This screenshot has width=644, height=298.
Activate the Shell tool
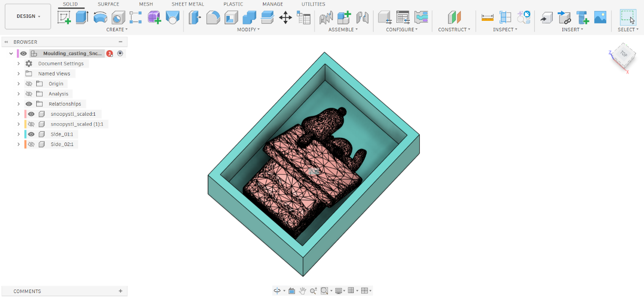point(231,18)
